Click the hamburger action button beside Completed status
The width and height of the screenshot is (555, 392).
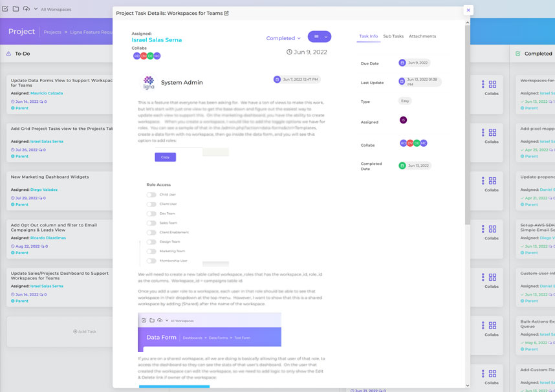coord(318,38)
